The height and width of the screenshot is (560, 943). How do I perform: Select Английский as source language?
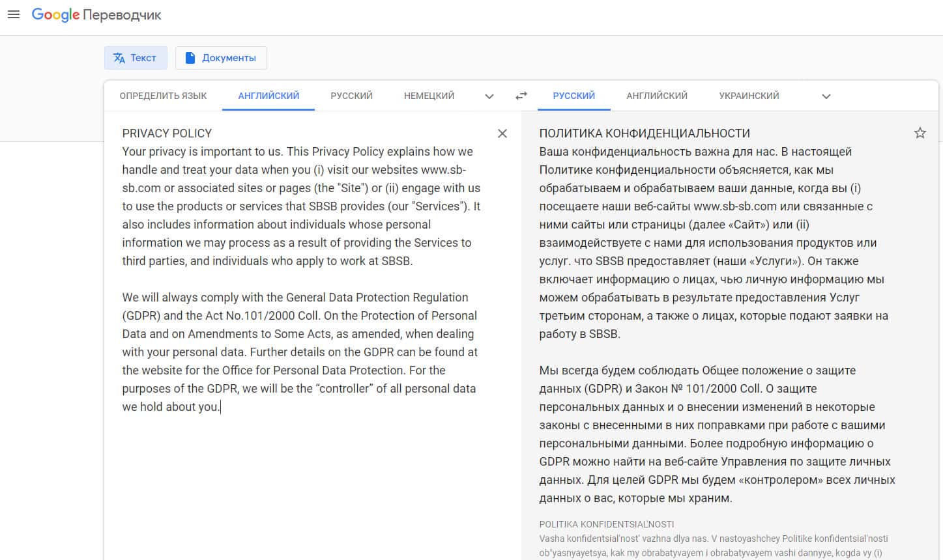(x=268, y=96)
